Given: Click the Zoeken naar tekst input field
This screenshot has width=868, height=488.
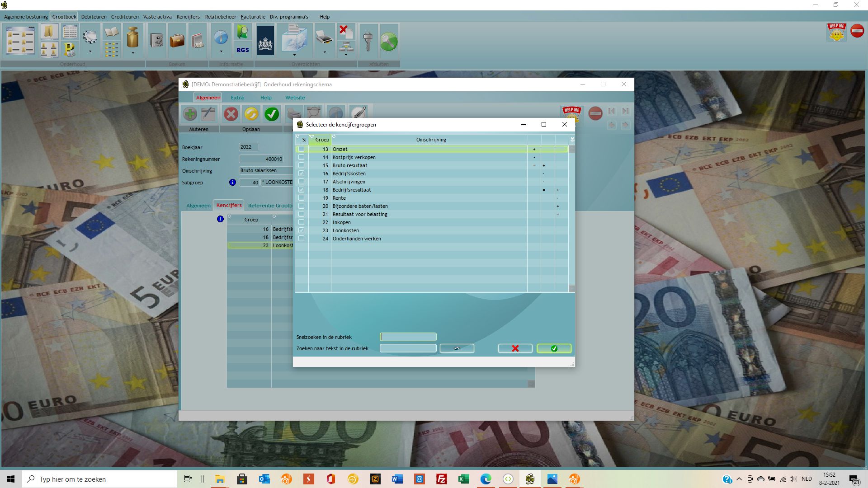Looking at the screenshot, I should pyautogui.click(x=408, y=348).
